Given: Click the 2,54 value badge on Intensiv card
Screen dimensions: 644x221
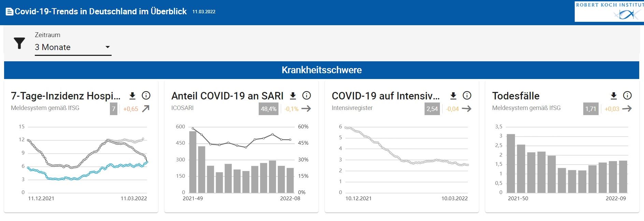Looking at the screenshot, I should [x=432, y=109].
